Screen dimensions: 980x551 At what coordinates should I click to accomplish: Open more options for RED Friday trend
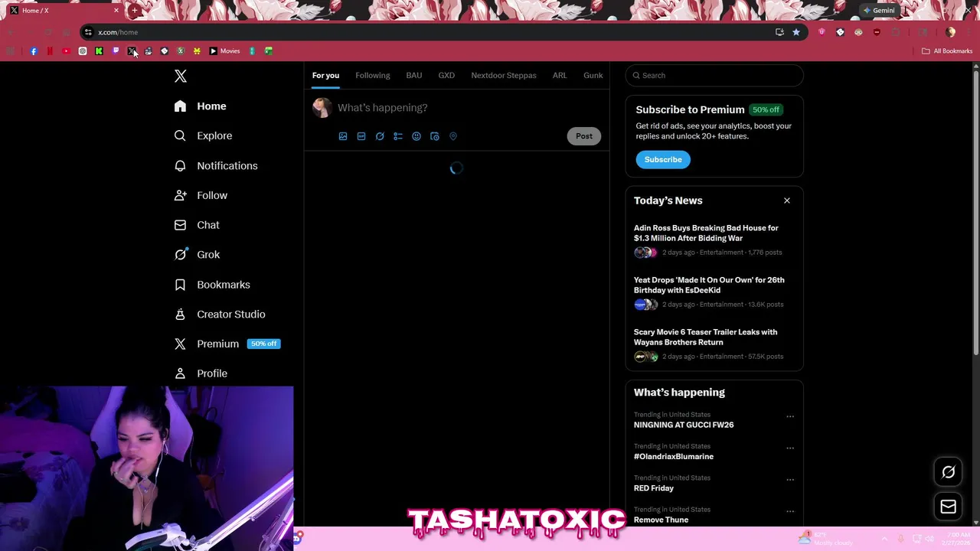(790, 480)
